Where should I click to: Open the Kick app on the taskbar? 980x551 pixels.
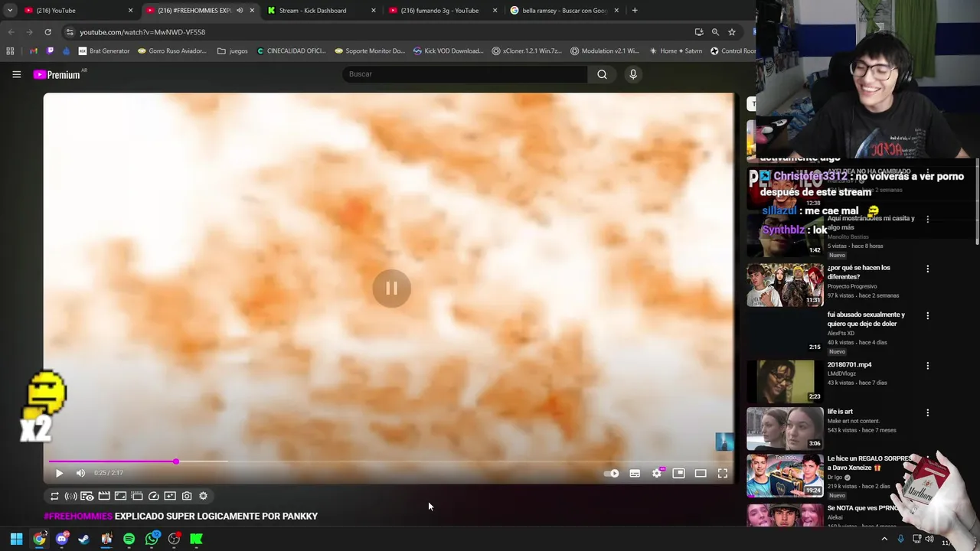(x=197, y=539)
